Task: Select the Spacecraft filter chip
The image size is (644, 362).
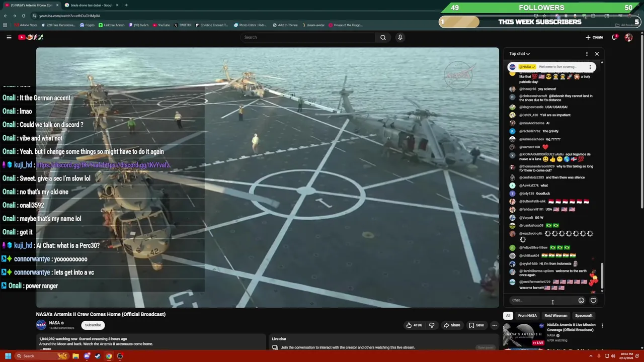Action: 584,316
